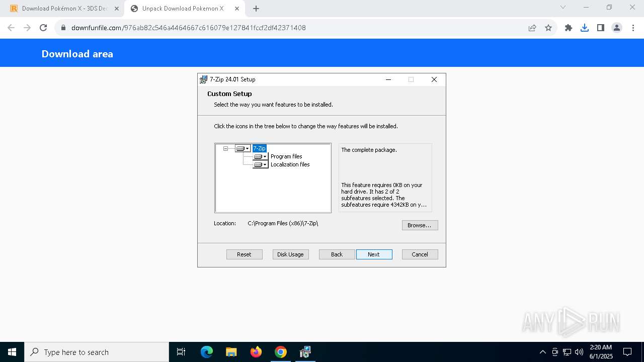Go back in browser history
The height and width of the screenshot is (362, 644).
click(11, 28)
